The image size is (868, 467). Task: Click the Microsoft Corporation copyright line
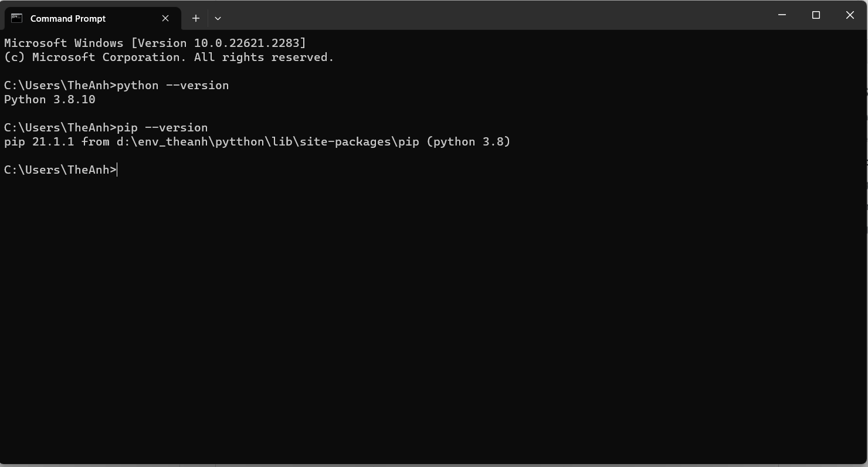tap(169, 57)
